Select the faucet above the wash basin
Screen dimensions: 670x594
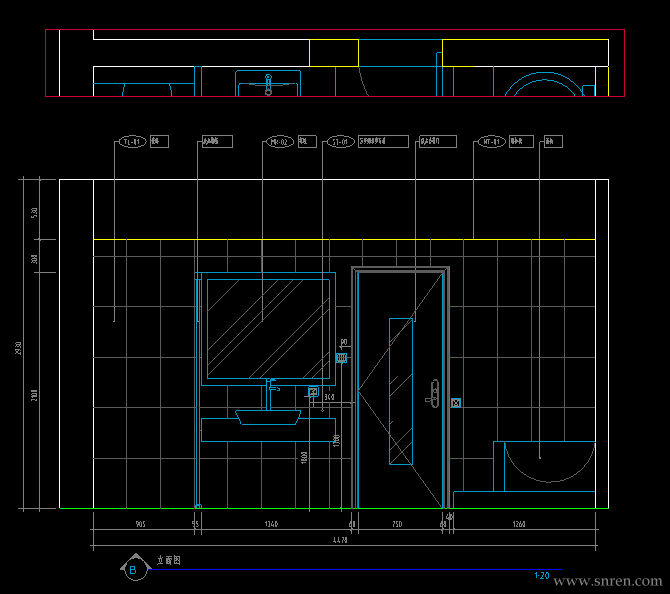point(272,393)
